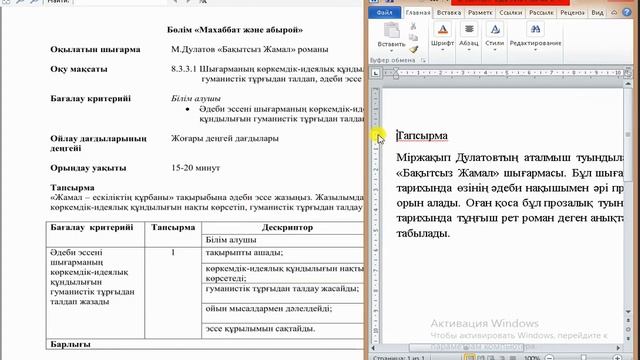Click the Copy icon in clipboard group

pyautogui.click(x=413, y=38)
